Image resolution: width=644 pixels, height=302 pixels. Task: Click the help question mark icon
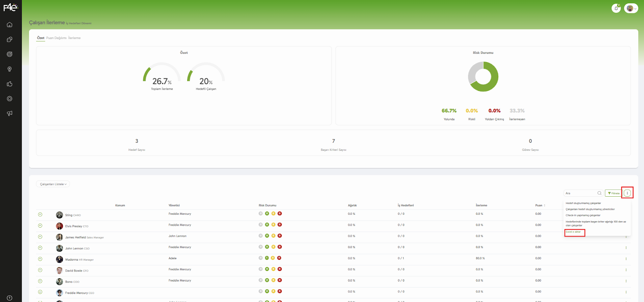click(x=10, y=298)
